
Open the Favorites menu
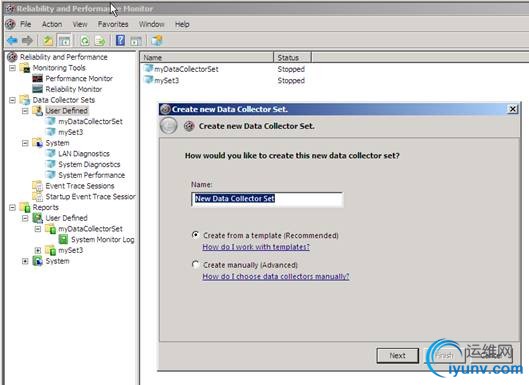click(x=113, y=24)
